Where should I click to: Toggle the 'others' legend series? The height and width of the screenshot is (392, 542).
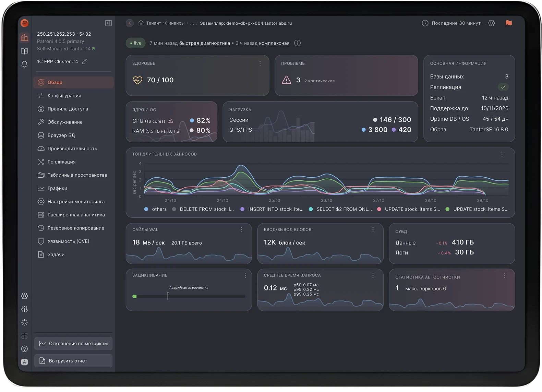156,209
